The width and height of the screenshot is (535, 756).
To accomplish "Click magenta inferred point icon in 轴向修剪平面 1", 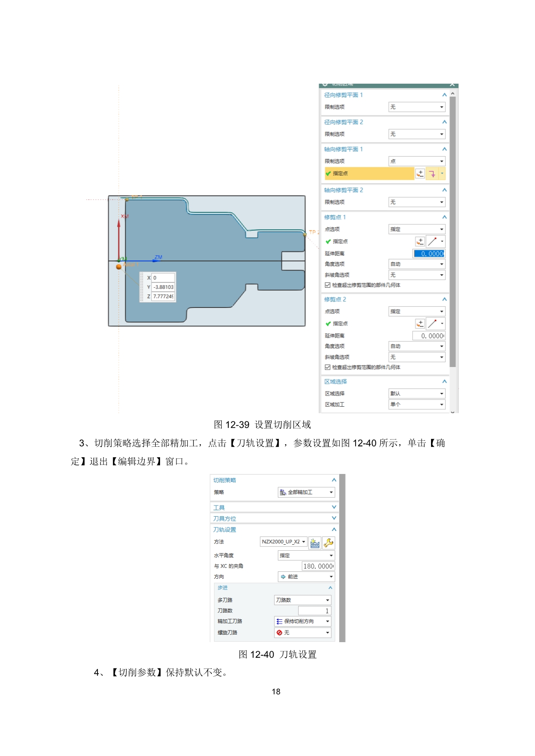I will tap(432, 173).
